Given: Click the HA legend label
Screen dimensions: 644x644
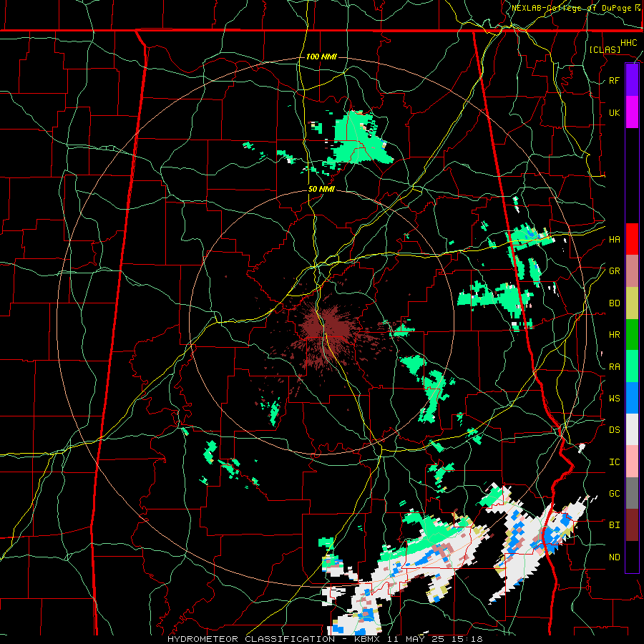Looking at the screenshot, I should coord(615,240).
